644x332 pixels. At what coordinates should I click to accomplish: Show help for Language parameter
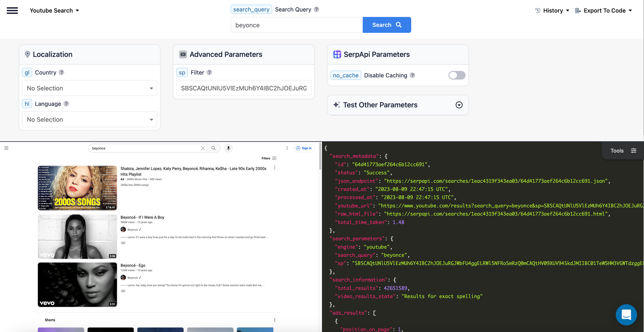coord(66,104)
